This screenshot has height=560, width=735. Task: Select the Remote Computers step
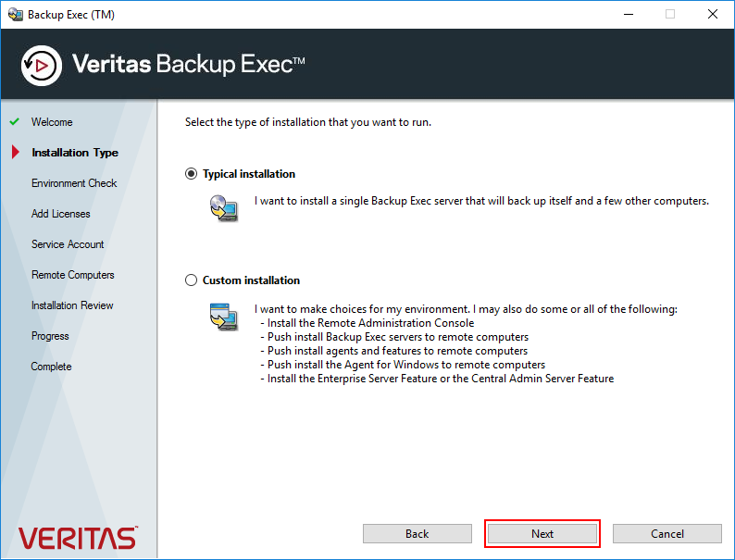point(72,275)
